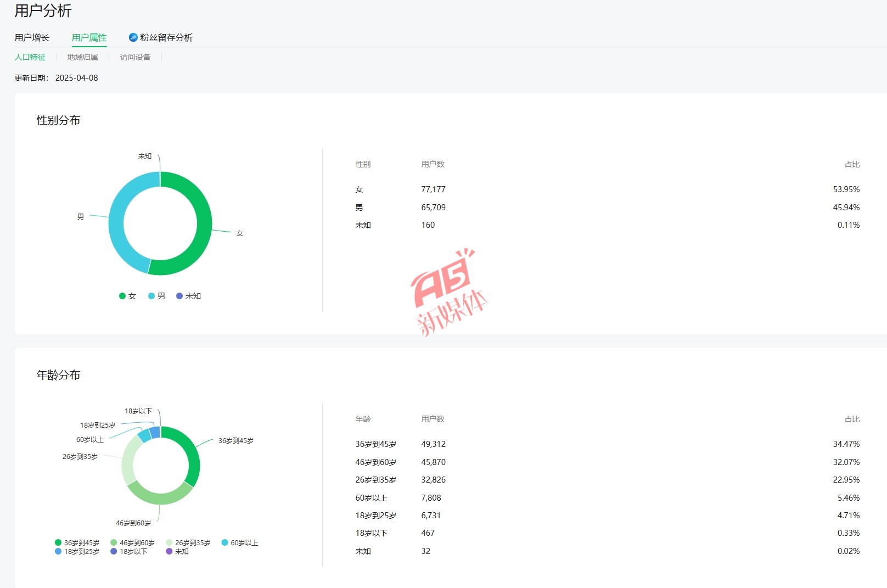
Task: Toggle 女 legend dot in gender chart
Action: [122, 296]
